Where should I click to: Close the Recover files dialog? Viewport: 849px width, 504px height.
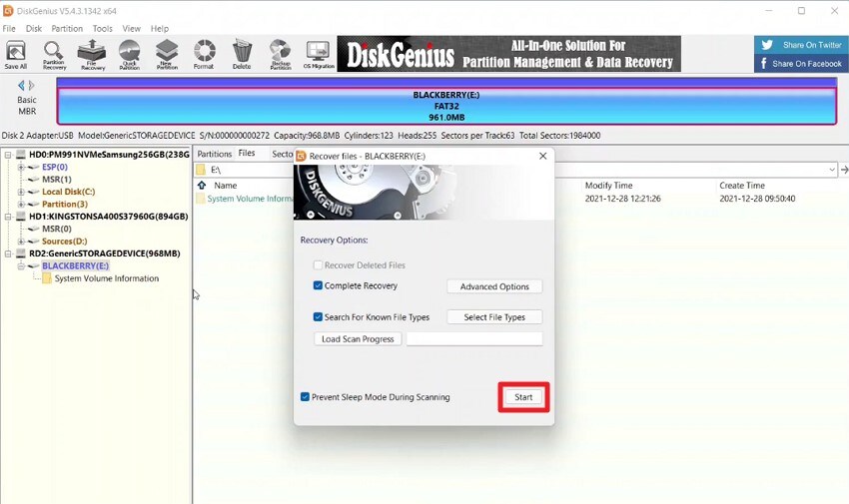543,156
